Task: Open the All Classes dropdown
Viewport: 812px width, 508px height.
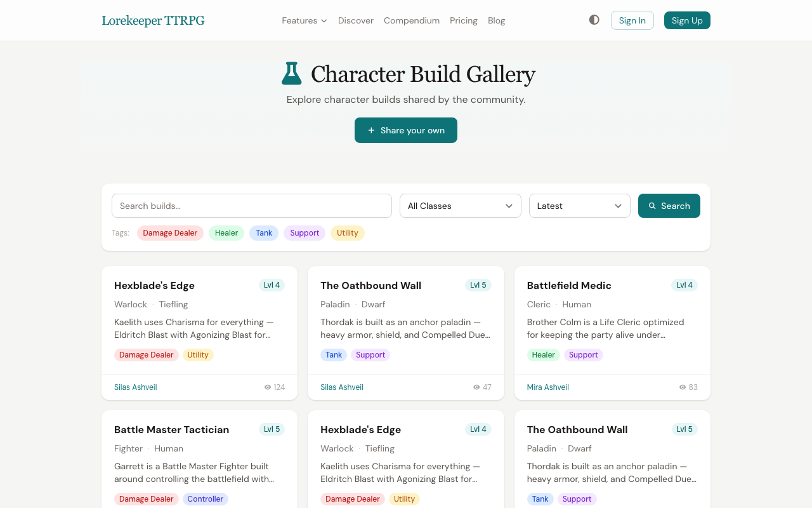Action: [460, 206]
